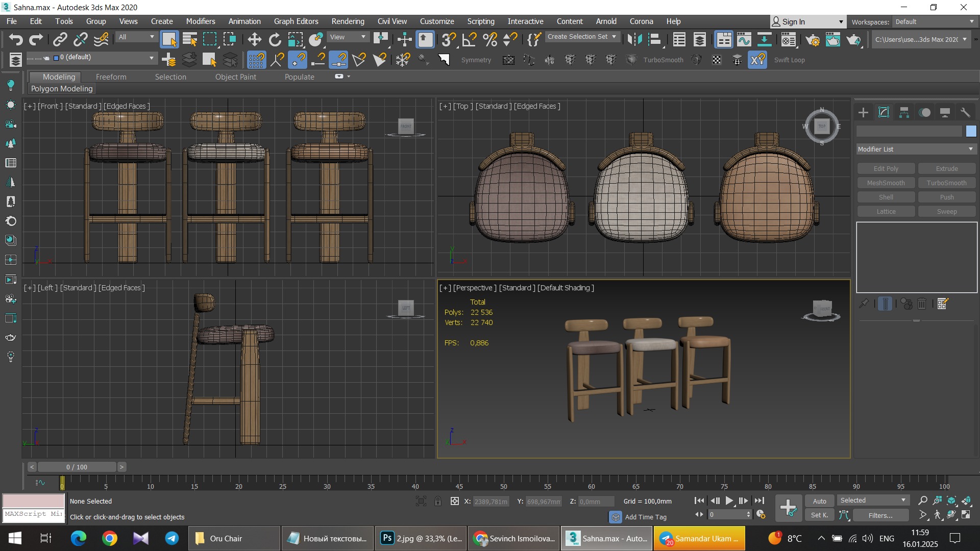Toggle the Angle Snap button

point(469,39)
